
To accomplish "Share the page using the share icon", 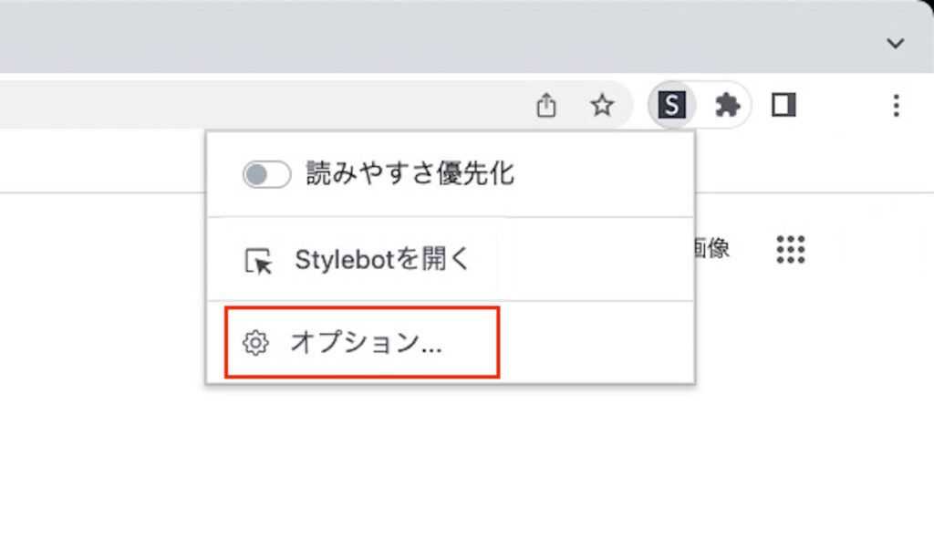I will tap(546, 105).
